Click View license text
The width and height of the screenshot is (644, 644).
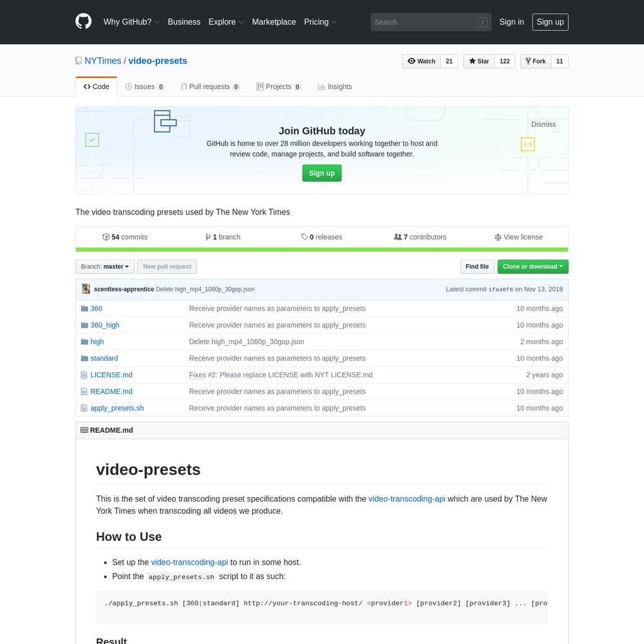[x=523, y=237]
